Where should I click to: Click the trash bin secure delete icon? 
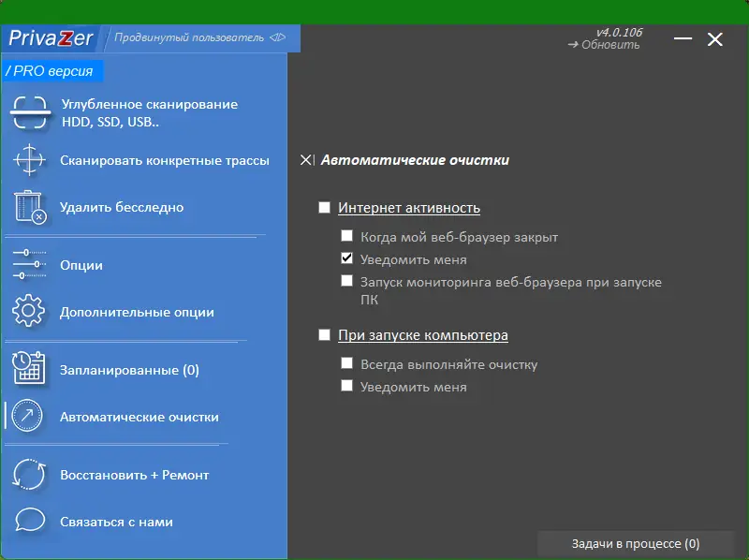tap(29, 207)
